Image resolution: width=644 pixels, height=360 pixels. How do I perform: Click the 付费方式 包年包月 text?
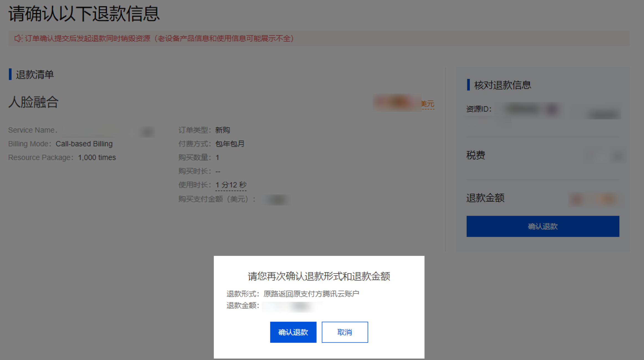[x=211, y=144]
